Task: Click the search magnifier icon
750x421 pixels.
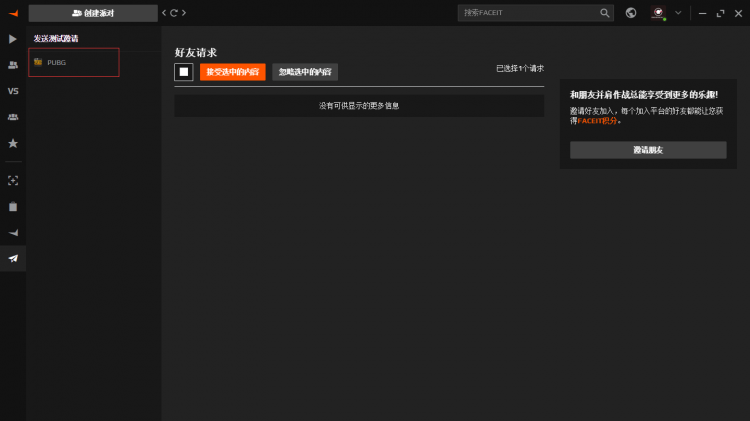Action: [605, 13]
